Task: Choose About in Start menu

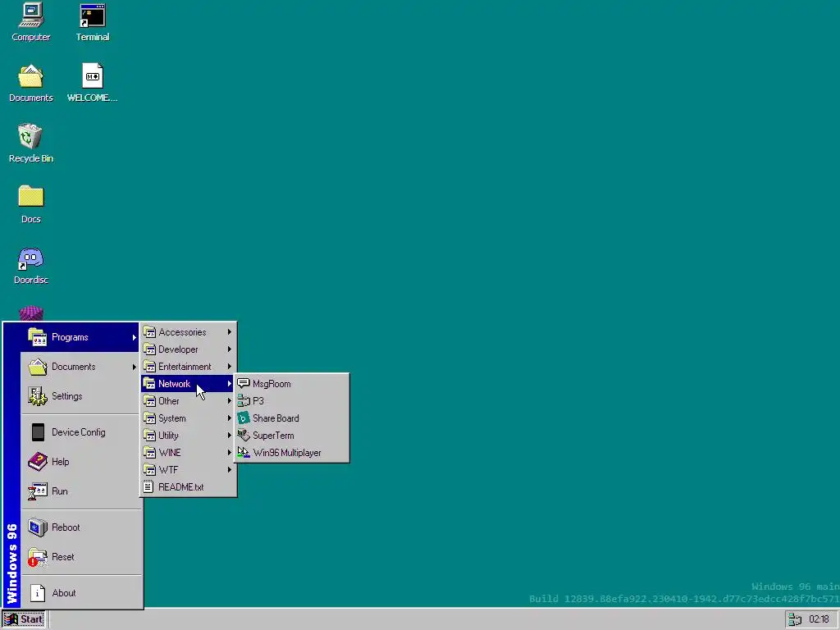Action: pos(81,593)
